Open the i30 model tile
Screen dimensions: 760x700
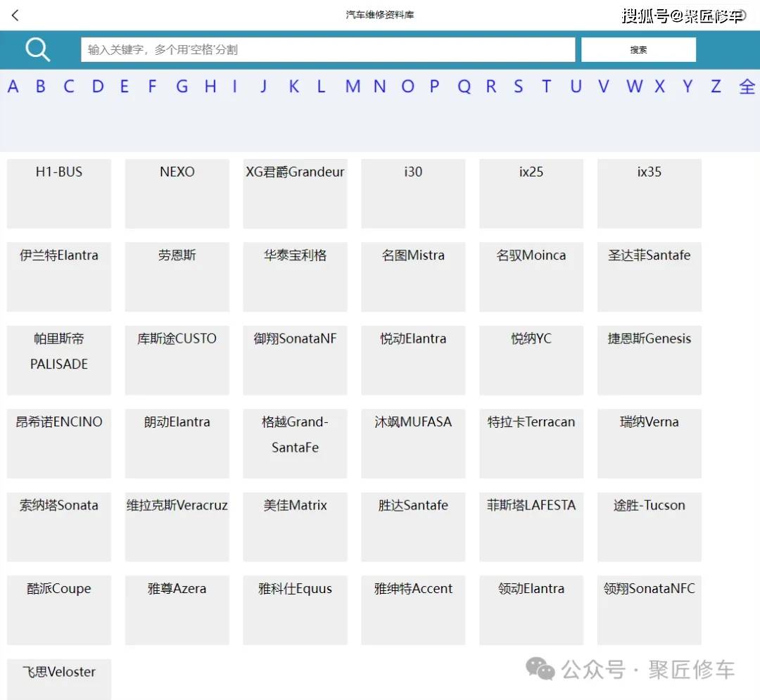(413, 193)
